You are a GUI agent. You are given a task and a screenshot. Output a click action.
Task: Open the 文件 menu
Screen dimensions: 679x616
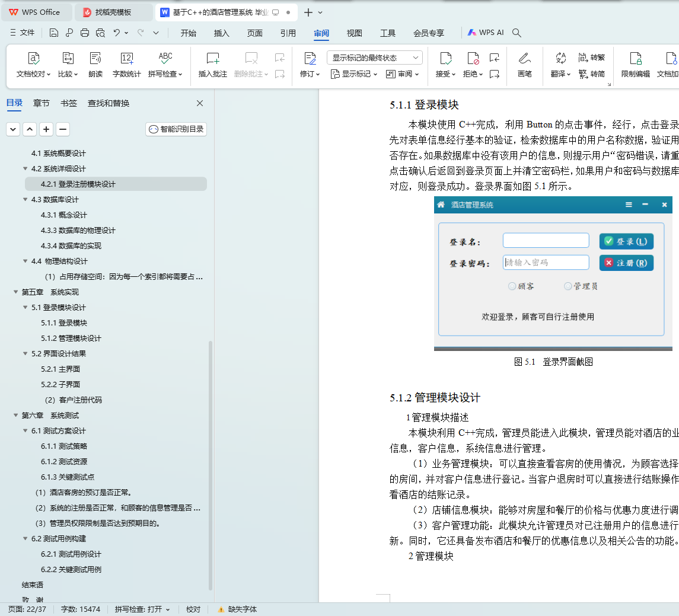pyautogui.click(x=22, y=33)
